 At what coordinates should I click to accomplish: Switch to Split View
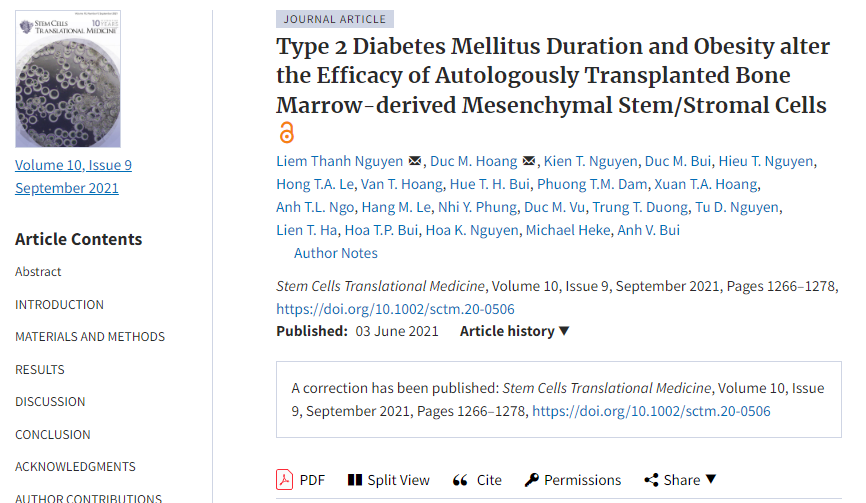click(x=354, y=480)
